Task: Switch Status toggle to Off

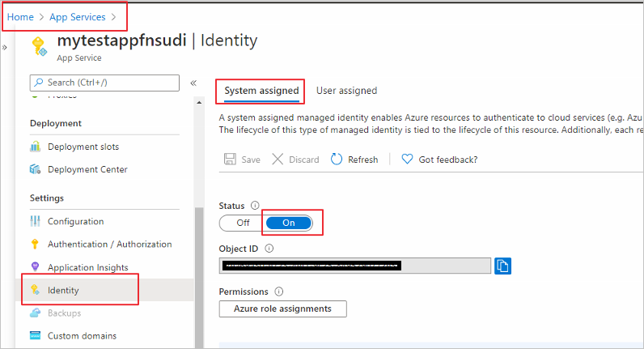Action: pos(243,223)
